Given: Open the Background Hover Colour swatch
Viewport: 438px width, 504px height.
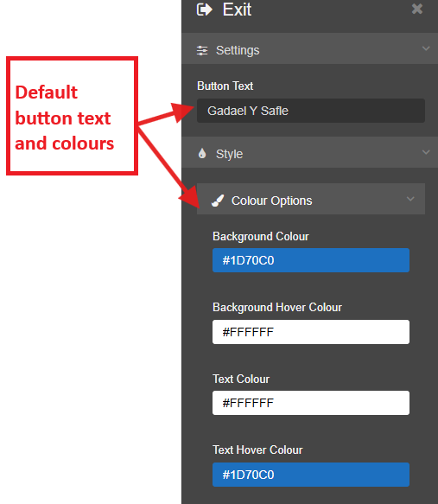Looking at the screenshot, I should pos(311,332).
